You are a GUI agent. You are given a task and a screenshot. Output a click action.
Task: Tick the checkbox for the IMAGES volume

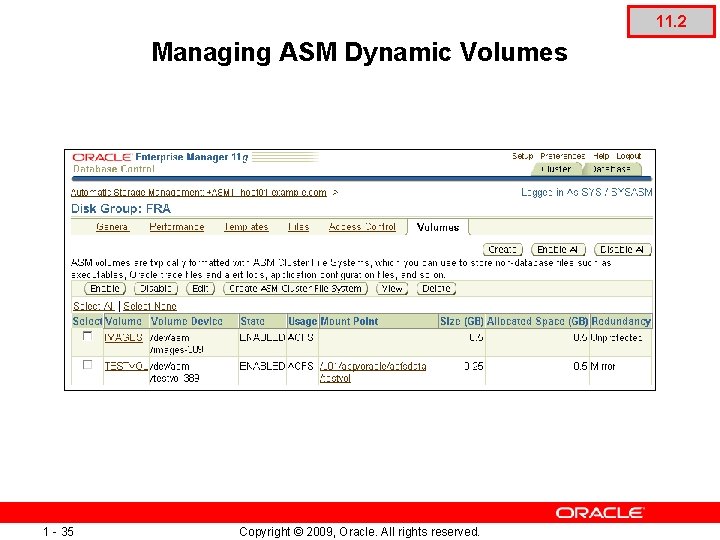(87, 336)
